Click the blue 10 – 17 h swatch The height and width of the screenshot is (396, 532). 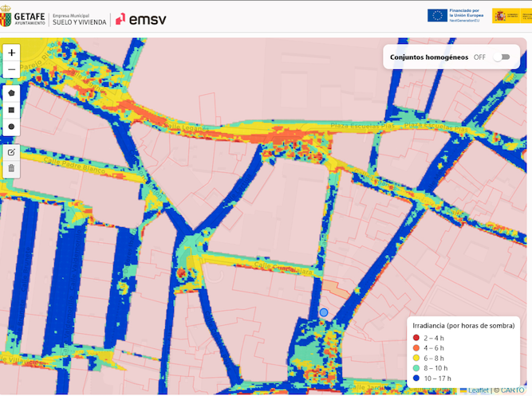coord(417,378)
